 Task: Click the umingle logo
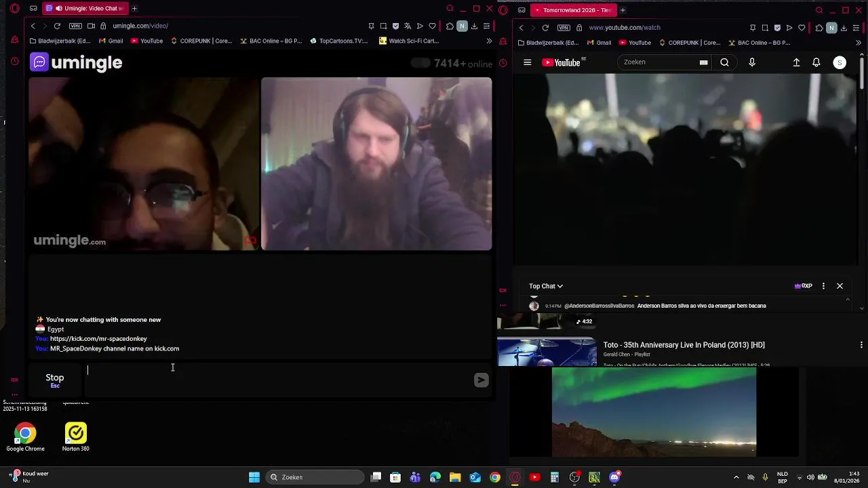(x=76, y=62)
